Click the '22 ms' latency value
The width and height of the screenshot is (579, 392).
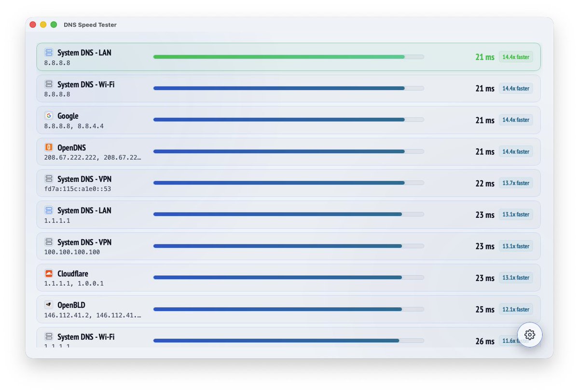[485, 183]
